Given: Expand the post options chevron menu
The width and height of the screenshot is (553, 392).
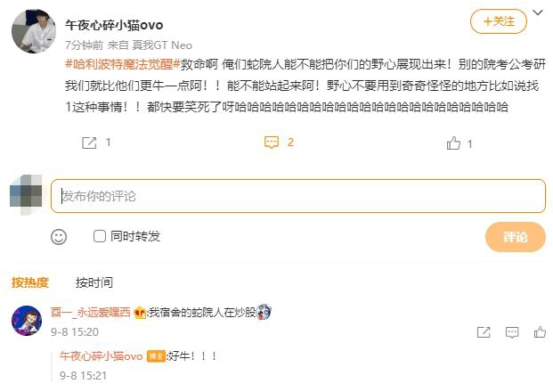Looking at the screenshot, I should pyautogui.click(x=538, y=13).
